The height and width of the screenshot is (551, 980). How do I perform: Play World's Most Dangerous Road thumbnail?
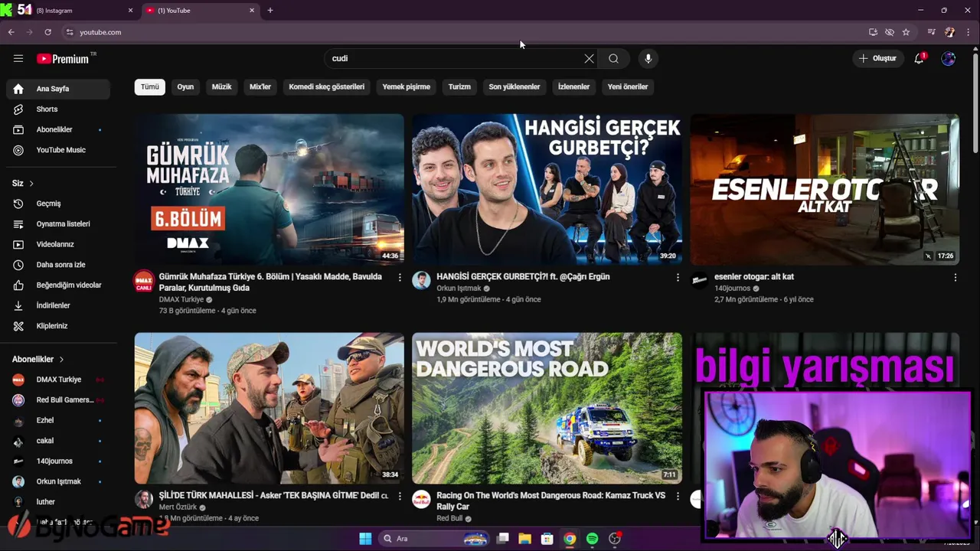coord(547,408)
